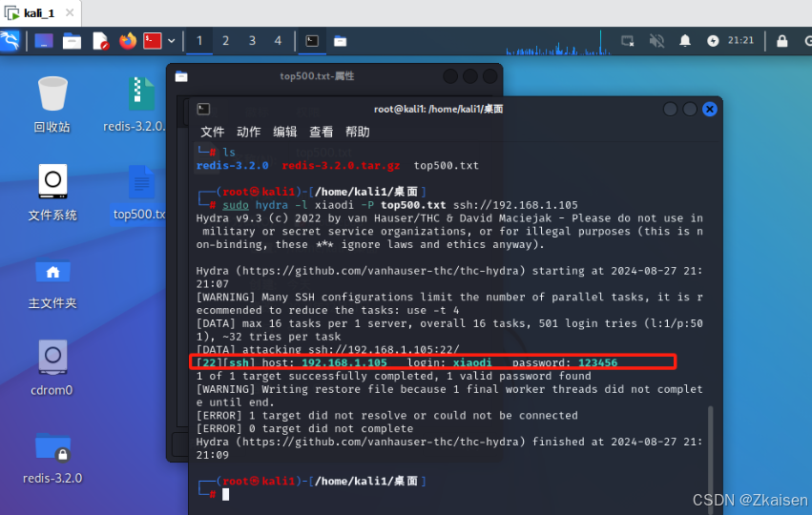Open the file manager panel launcher
Screen dimensions: 812x515
[72, 41]
